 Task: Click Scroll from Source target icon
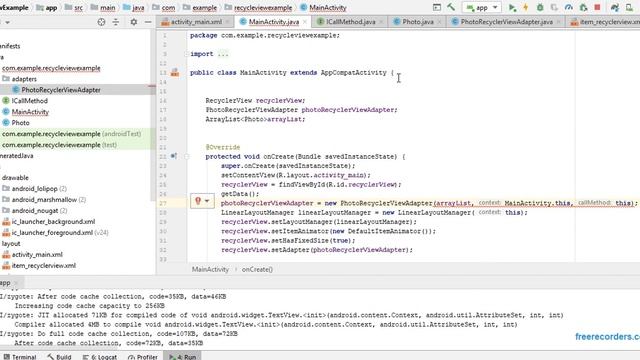point(102,22)
